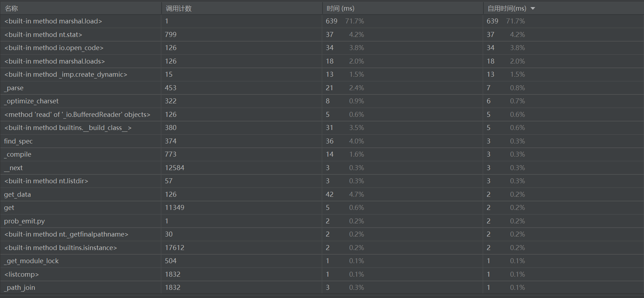This screenshot has width=644, height=298.
Task: Select the _path_join row
Action: pyautogui.click(x=322, y=288)
